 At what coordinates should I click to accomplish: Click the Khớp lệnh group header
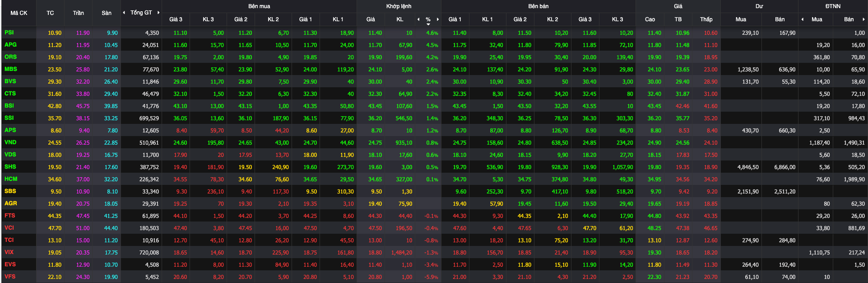pyautogui.click(x=399, y=6)
